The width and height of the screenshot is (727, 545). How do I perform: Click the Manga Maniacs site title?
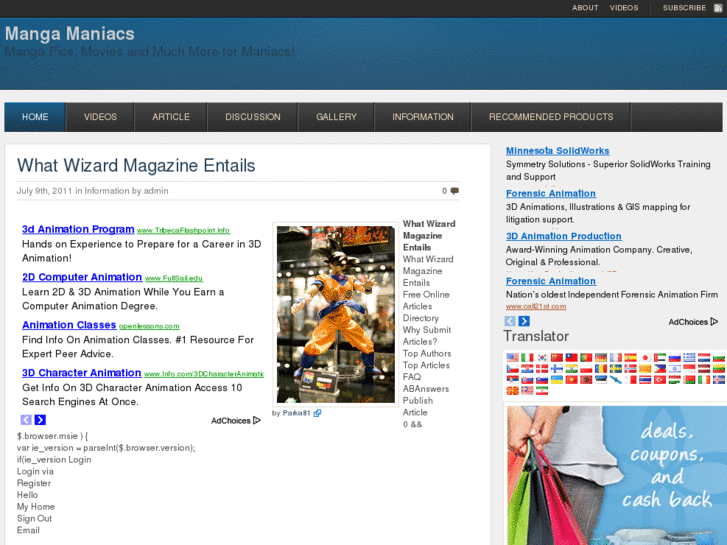pyautogui.click(x=70, y=33)
